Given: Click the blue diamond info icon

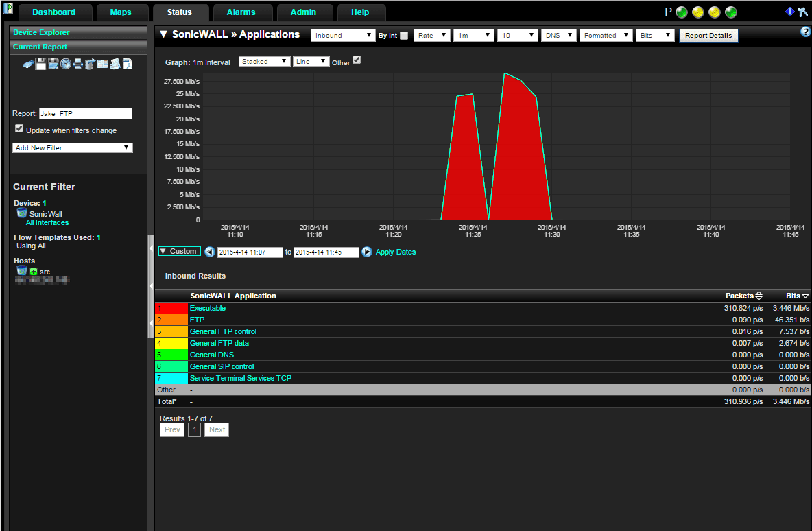Looking at the screenshot, I should point(790,12).
